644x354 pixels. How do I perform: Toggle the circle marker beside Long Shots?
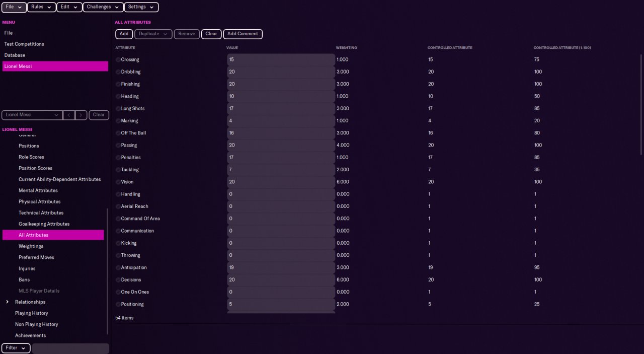[x=118, y=109]
